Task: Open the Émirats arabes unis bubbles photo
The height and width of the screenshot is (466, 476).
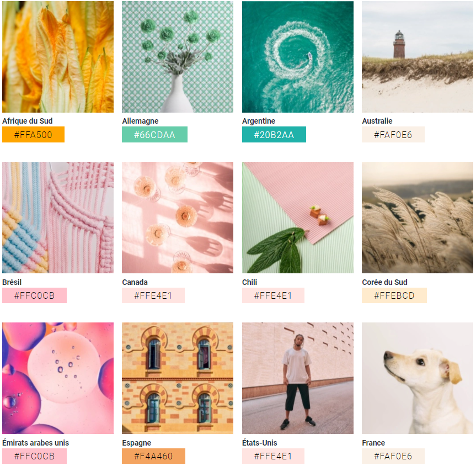Action: [x=58, y=378]
